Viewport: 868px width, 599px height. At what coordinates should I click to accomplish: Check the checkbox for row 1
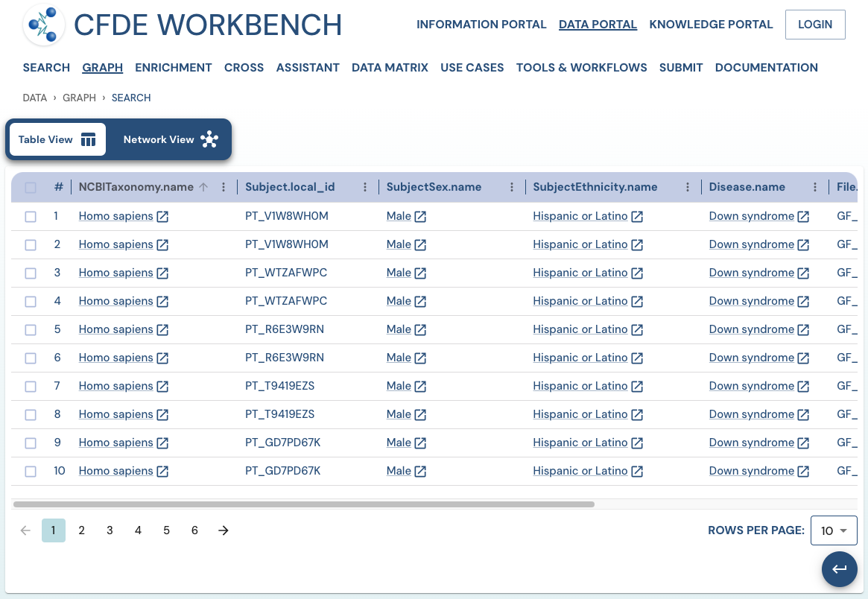coord(31,216)
